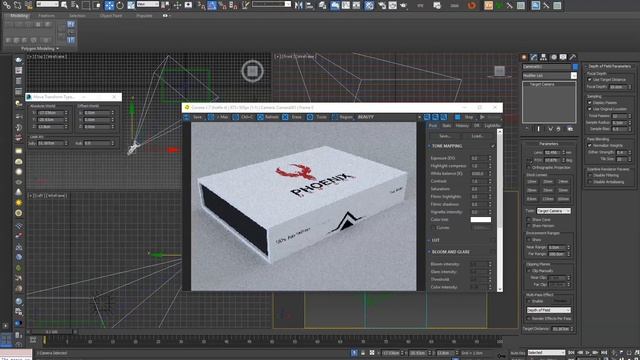Click the Mirror tool icon
This screenshot has height=360, width=640.
(299, 5)
